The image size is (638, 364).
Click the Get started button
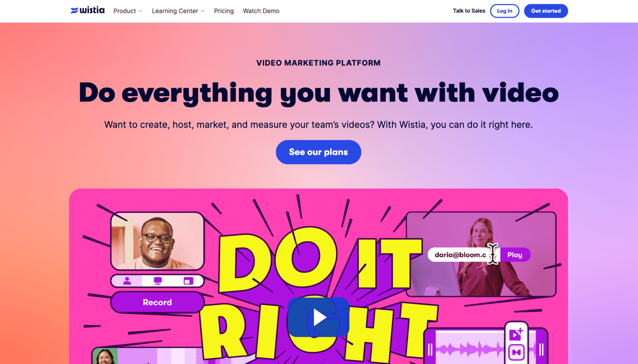(546, 11)
